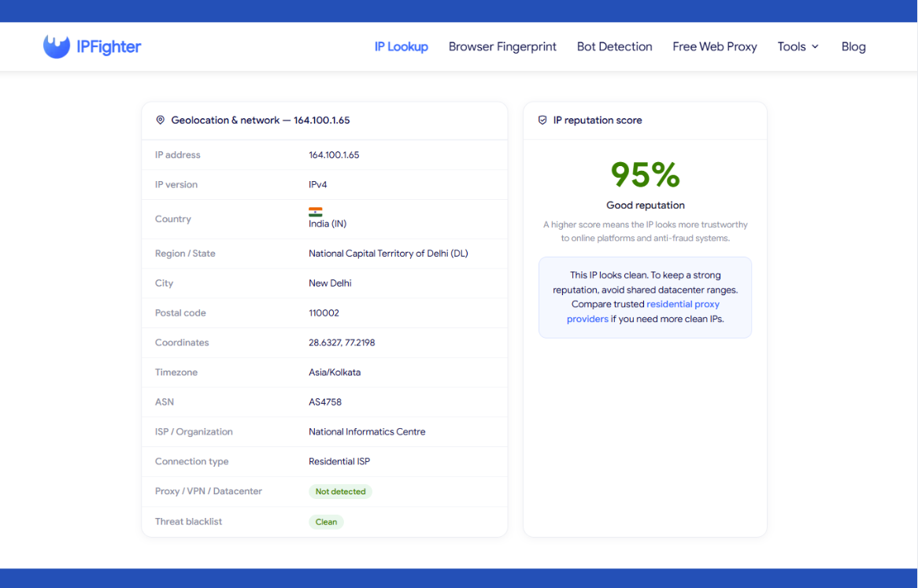Viewport: 918px width, 588px height.
Task: Follow the residential proxy providers link
Action: pos(642,311)
